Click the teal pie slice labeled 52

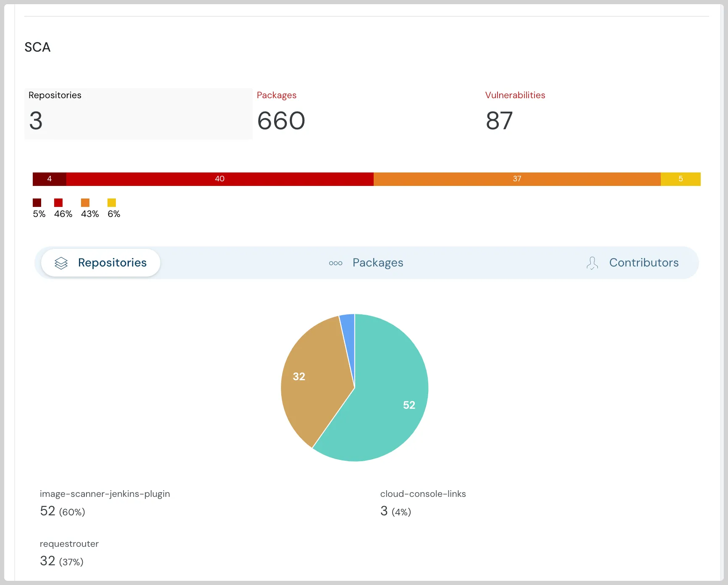pyautogui.click(x=390, y=403)
